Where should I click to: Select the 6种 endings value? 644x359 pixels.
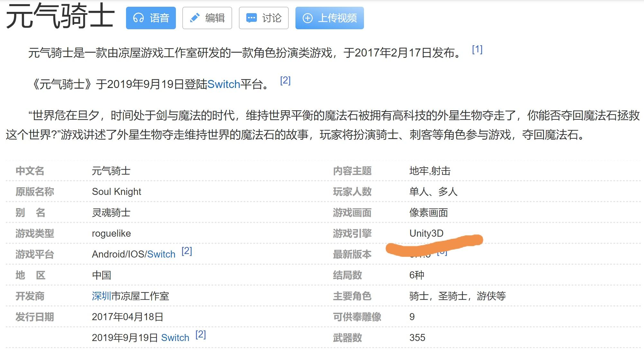tap(417, 275)
